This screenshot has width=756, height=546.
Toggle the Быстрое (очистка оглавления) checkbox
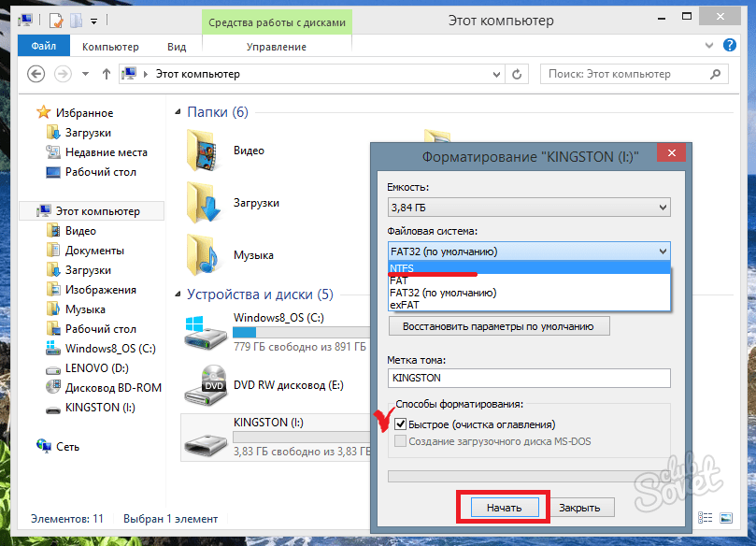[x=401, y=424]
